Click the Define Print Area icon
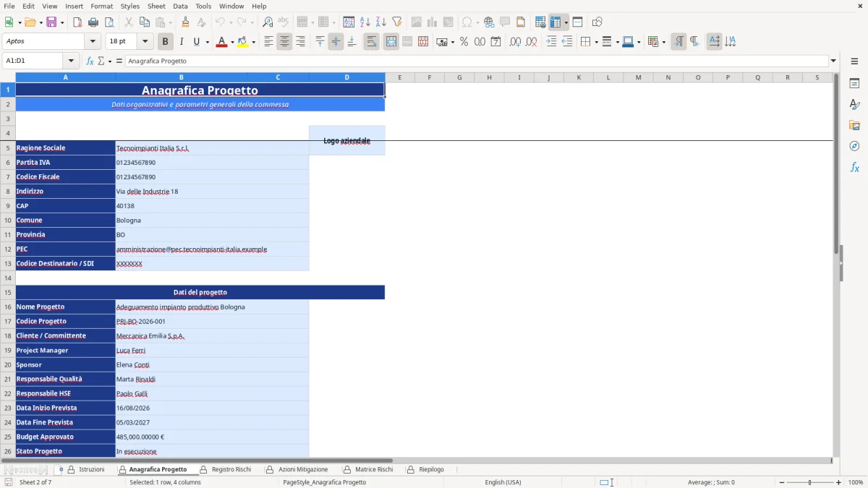The image size is (868, 488). pyautogui.click(x=540, y=22)
